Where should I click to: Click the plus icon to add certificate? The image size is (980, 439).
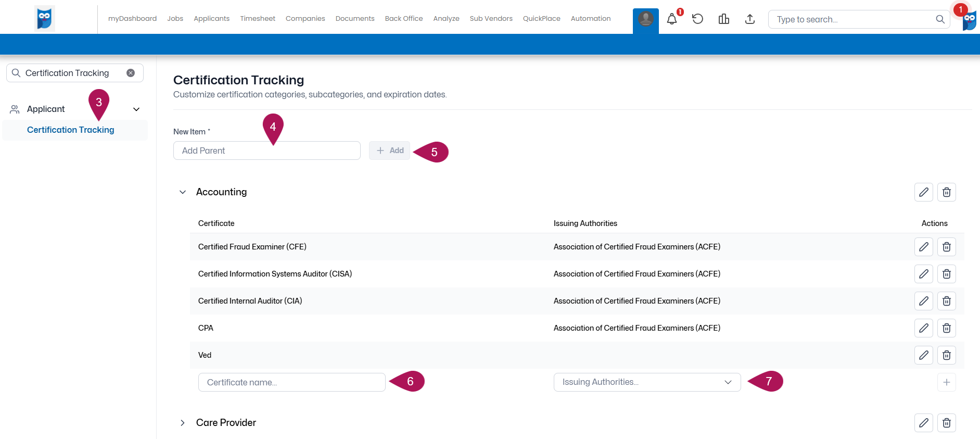coord(946,382)
